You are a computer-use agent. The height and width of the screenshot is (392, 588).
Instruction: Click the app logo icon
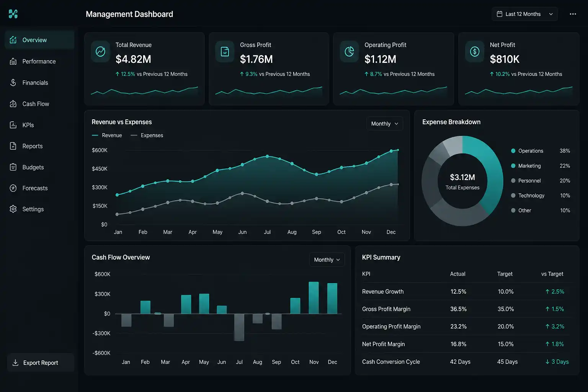coord(13,14)
